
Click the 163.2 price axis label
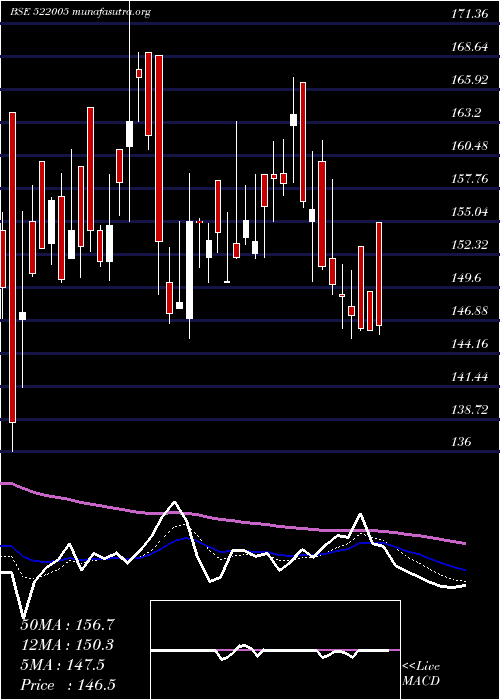click(x=467, y=113)
